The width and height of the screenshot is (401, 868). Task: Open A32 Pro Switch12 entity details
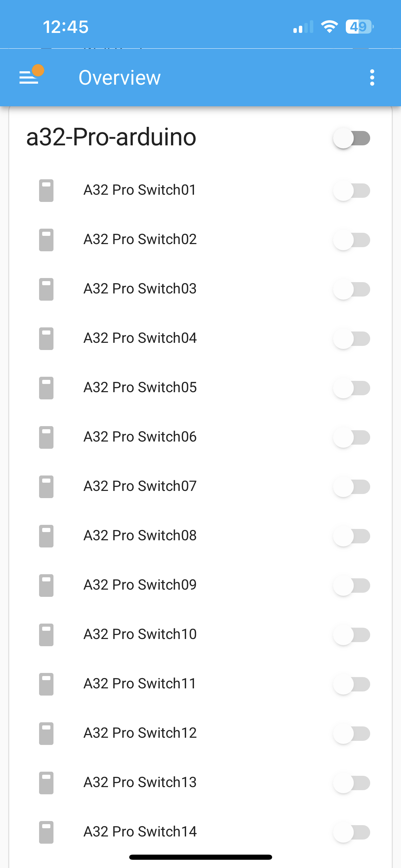pyautogui.click(x=140, y=733)
